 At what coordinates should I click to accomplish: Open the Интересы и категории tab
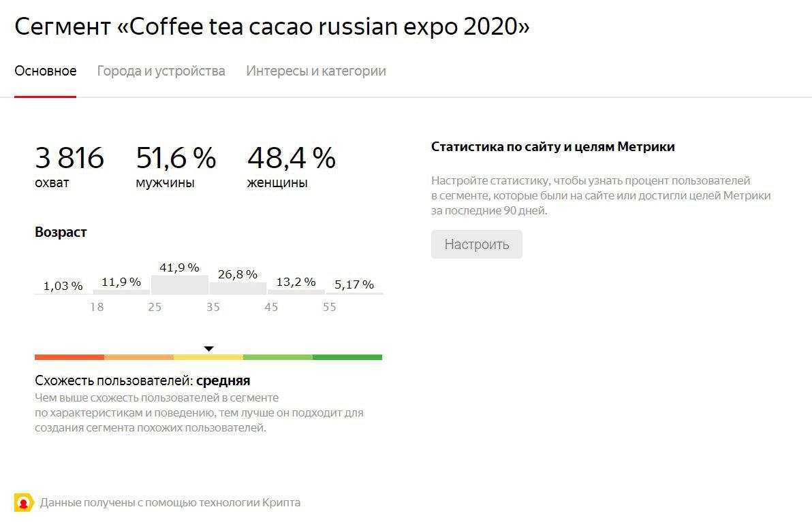316,71
